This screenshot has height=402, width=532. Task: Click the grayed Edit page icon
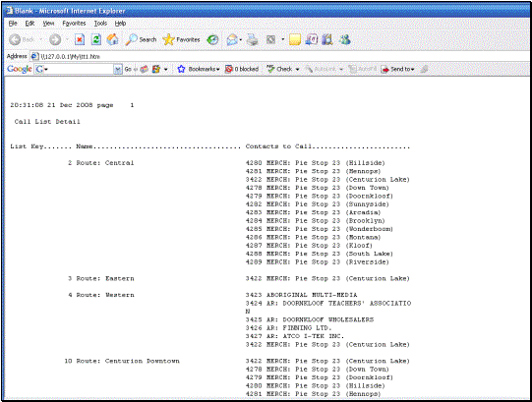pos(270,39)
